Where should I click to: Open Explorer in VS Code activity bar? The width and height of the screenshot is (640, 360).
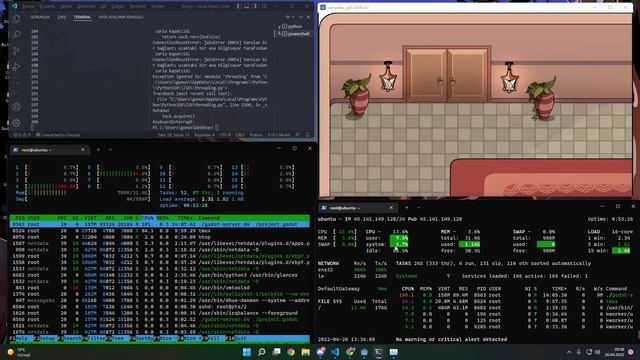[x=16, y=19]
